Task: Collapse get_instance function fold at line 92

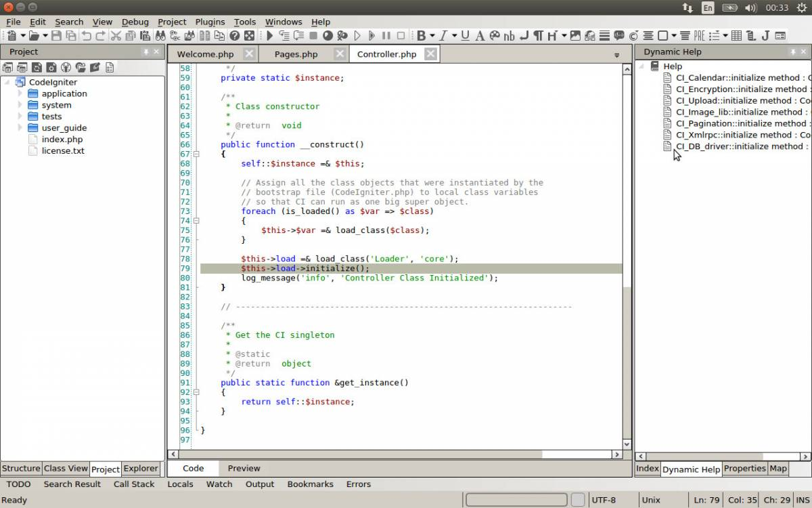Action: pos(196,391)
